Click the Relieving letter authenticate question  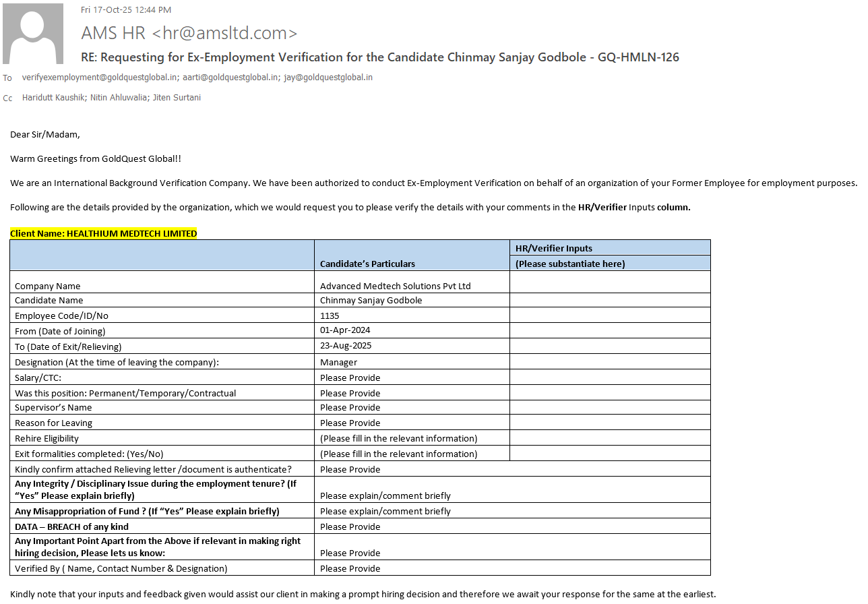[x=153, y=469]
